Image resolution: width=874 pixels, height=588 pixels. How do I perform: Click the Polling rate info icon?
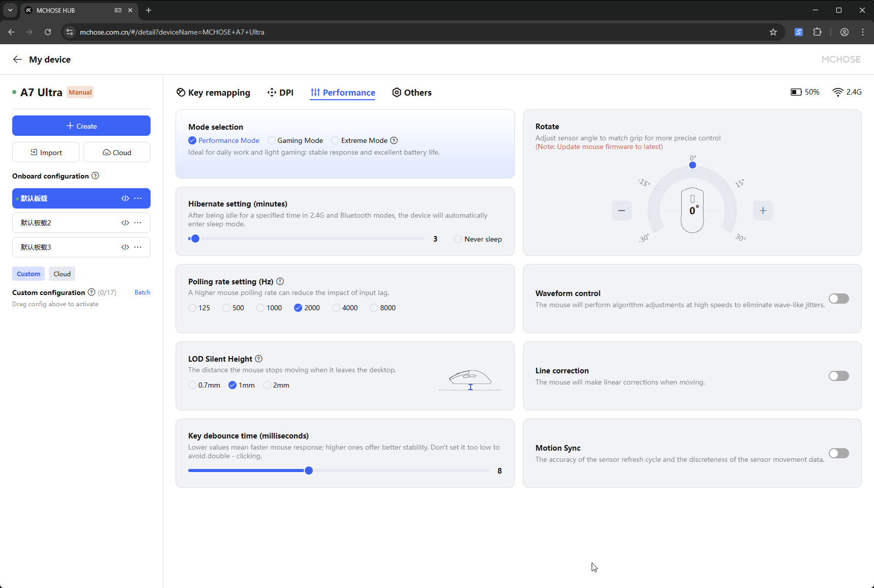pos(280,282)
